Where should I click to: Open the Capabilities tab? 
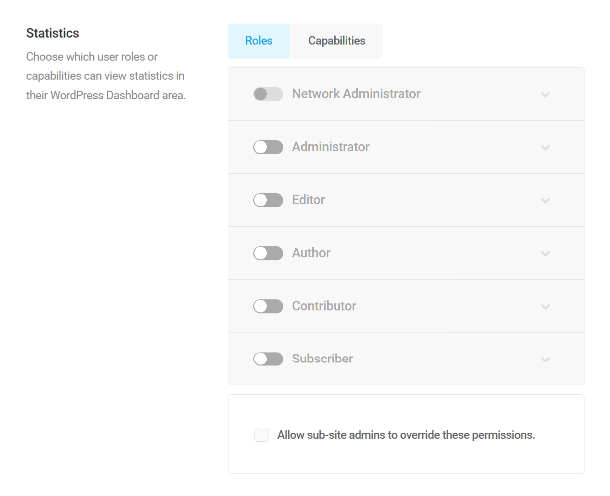point(336,41)
